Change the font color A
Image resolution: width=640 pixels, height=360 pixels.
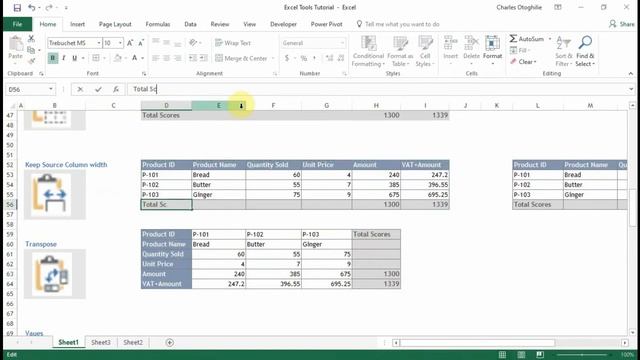pos(134,58)
